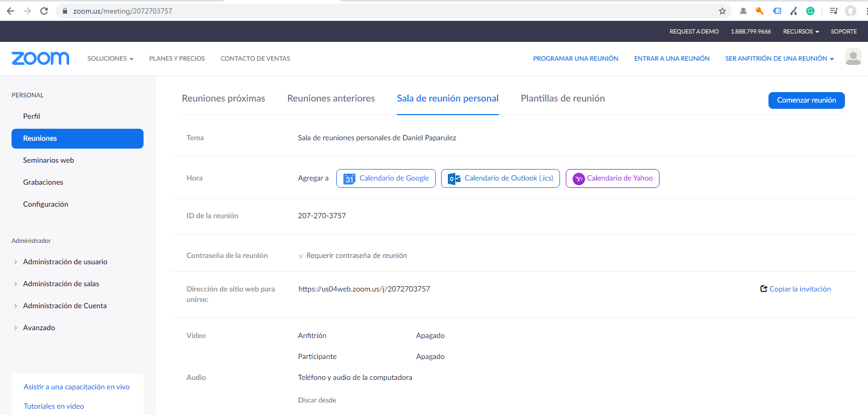Click the Outlook calendar icon
This screenshot has width=868, height=415.
point(454,179)
